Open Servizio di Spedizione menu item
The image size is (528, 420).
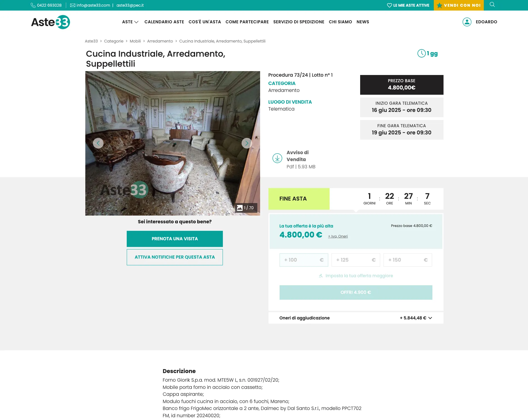(x=299, y=22)
